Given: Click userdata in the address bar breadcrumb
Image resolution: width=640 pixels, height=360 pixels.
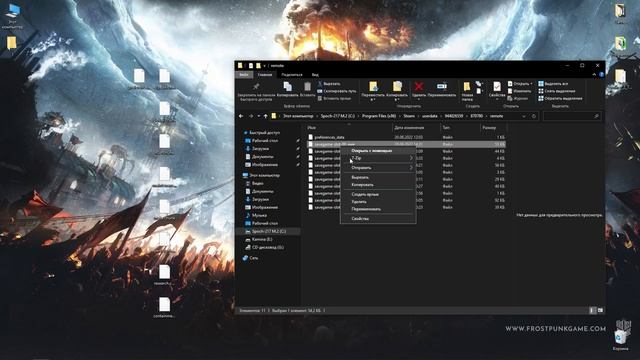Looking at the screenshot, I should [430, 116].
